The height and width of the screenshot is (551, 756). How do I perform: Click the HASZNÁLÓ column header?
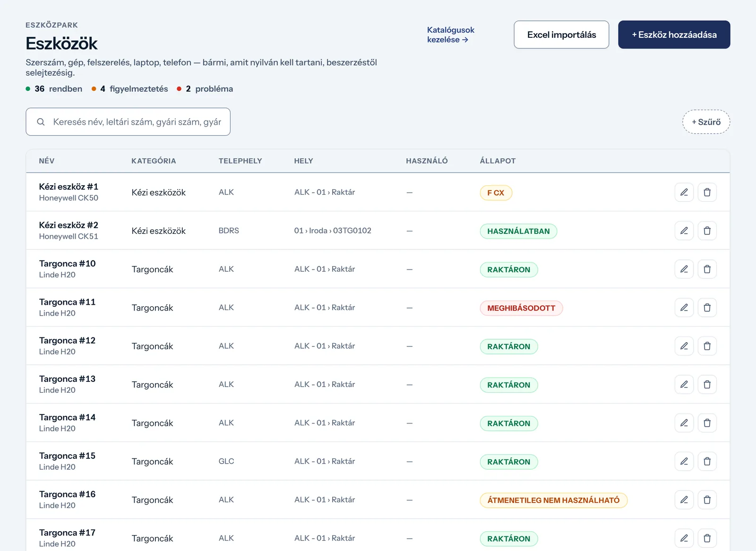pos(427,161)
